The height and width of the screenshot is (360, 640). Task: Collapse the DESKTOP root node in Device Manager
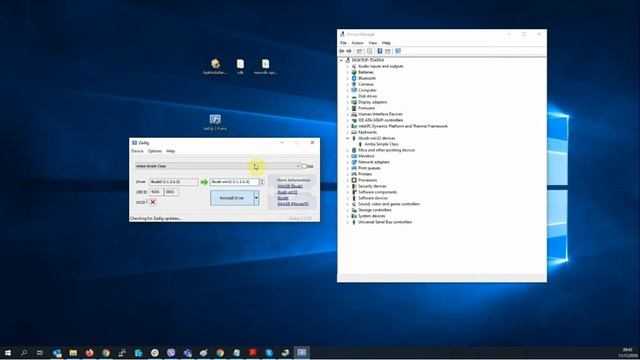(342, 60)
